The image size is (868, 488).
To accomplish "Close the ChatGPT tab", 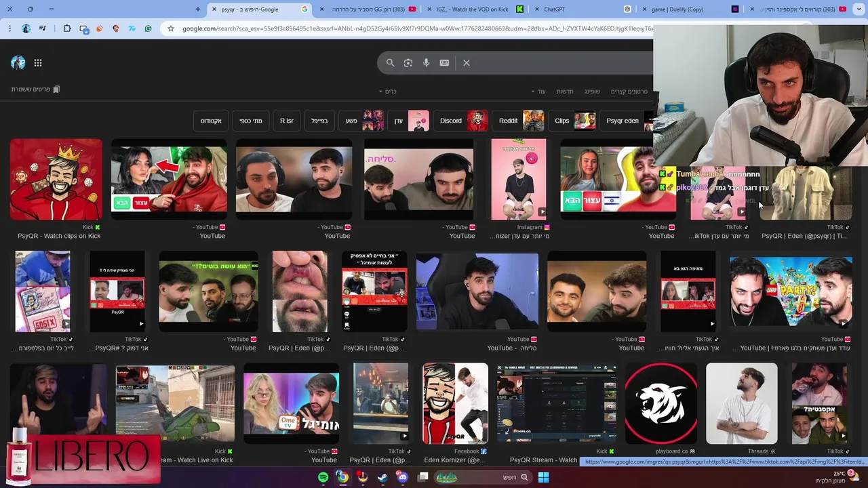I will 537,9.
